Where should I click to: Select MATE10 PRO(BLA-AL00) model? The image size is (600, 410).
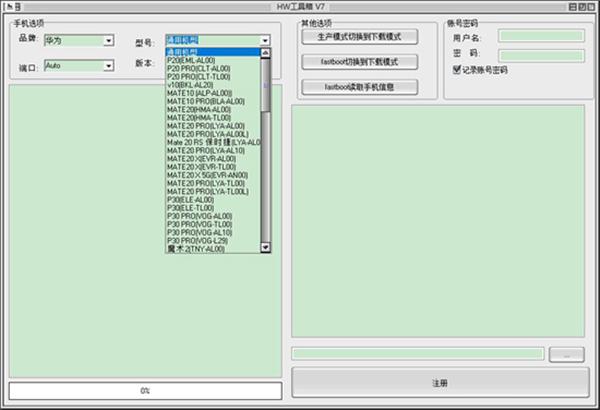click(x=213, y=101)
